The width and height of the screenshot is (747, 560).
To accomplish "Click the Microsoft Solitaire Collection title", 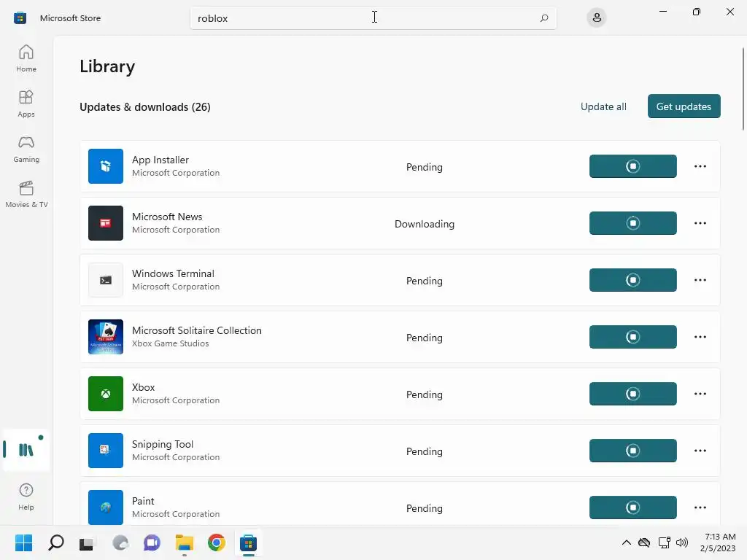I will click(x=197, y=330).
